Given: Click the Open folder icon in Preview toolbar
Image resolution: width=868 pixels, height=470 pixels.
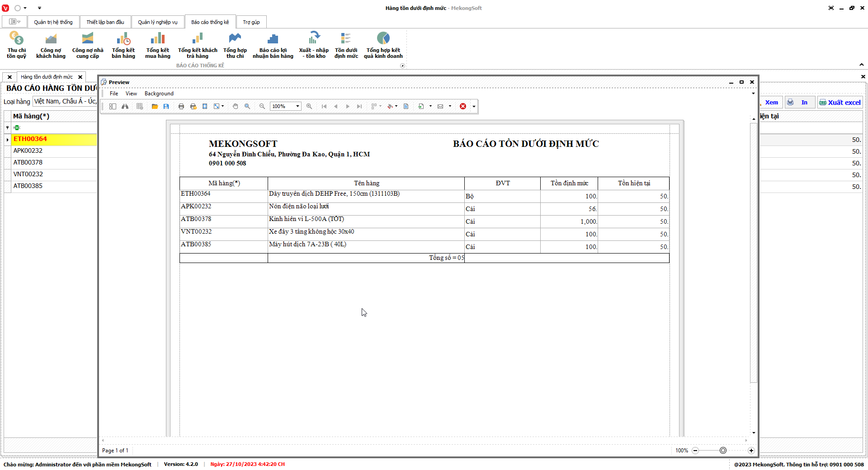Looking at the screenshot, I should click(155, 106).
